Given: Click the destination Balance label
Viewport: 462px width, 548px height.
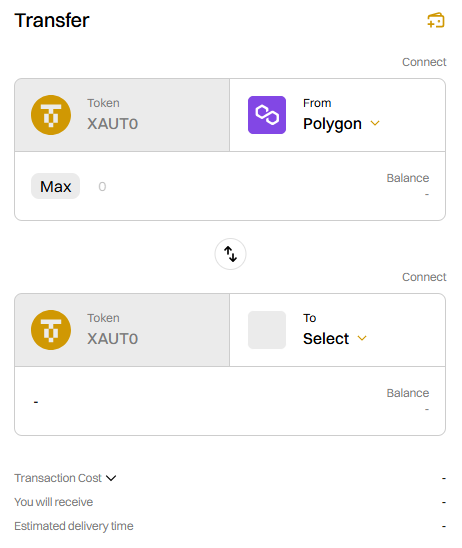Looking at the screenshot, I should coord(407,393).
